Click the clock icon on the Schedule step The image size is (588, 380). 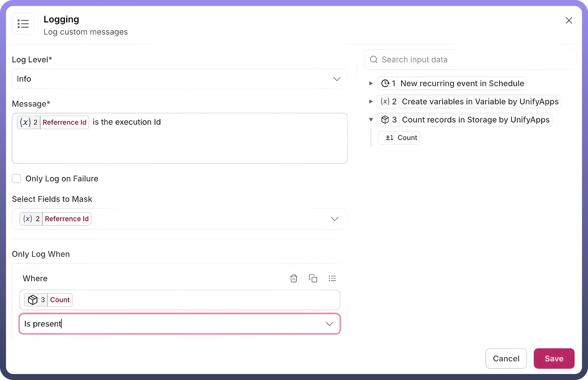coord(385,83)
